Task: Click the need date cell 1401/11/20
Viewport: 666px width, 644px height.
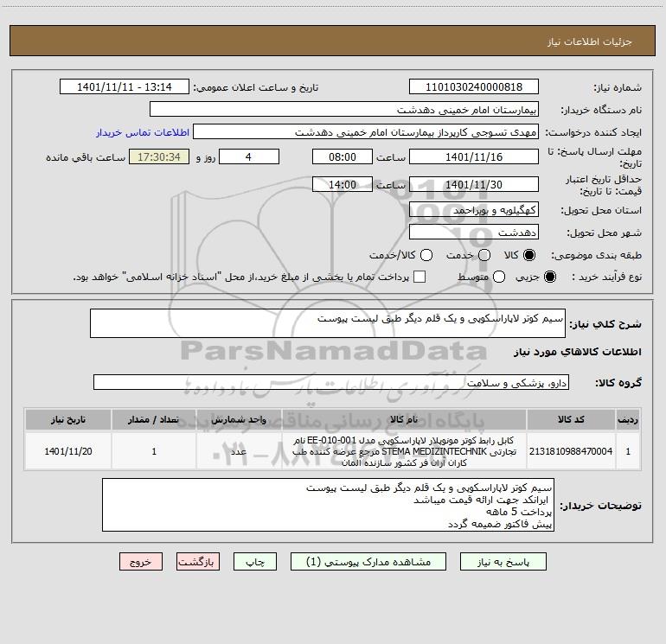Action: [x=68, y=451]
